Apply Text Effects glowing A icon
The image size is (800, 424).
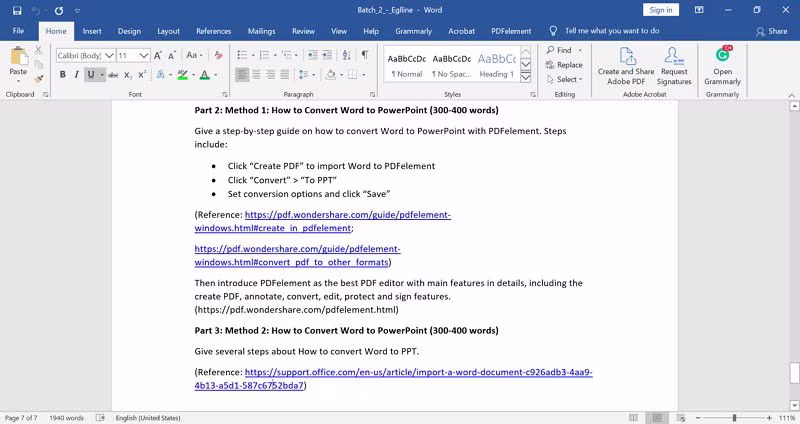tap(160, 75)
